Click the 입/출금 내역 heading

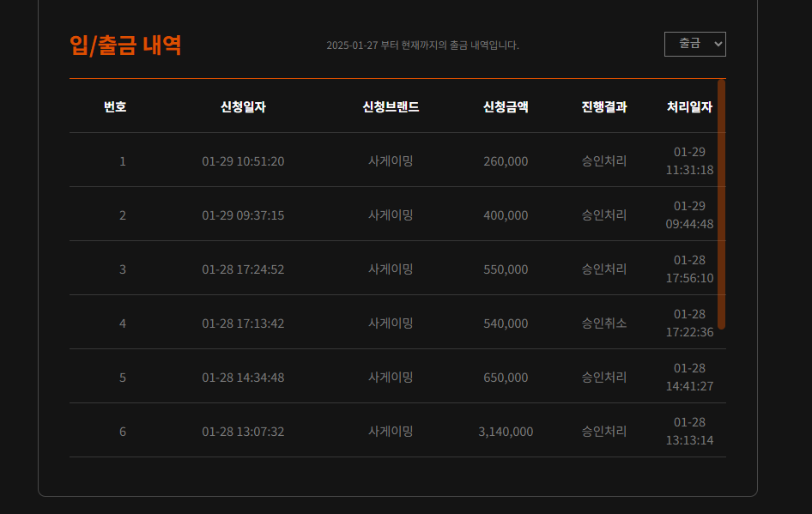125,45
